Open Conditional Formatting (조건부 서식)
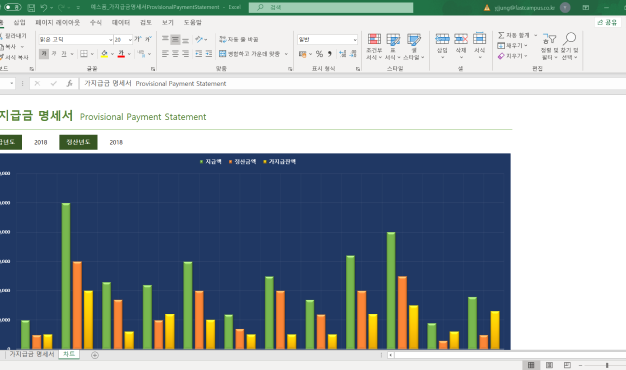The width and height of the screenshot is (626, 370). click(x=374, y=46)
